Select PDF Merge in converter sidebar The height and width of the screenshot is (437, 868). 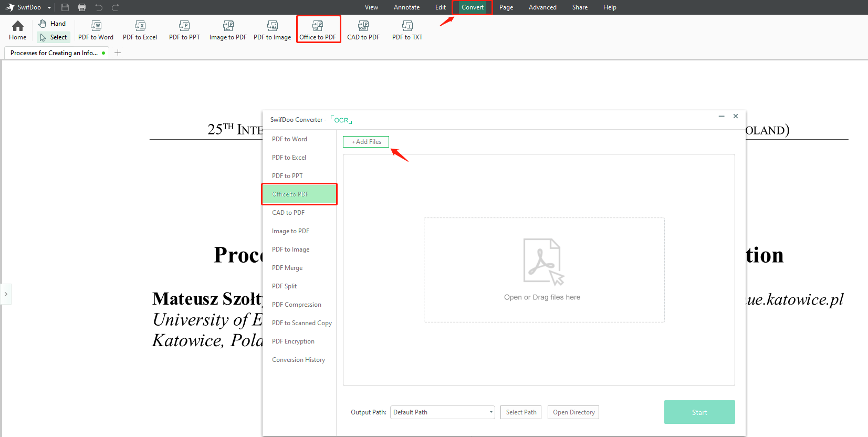299,268
